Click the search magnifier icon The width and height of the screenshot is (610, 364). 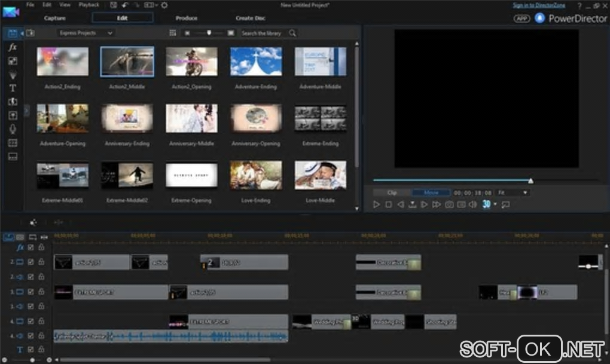tap(292, 33)
